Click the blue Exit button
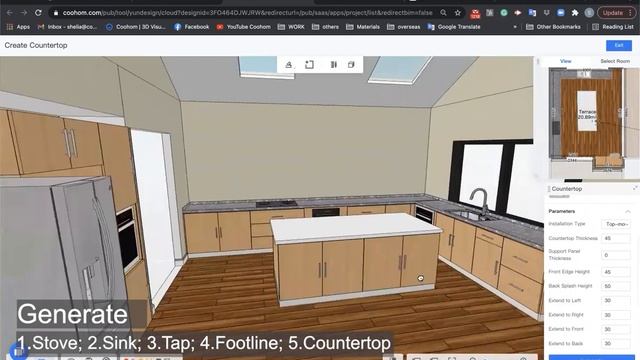This screenshot has width=640, height=360. point(619,45)
